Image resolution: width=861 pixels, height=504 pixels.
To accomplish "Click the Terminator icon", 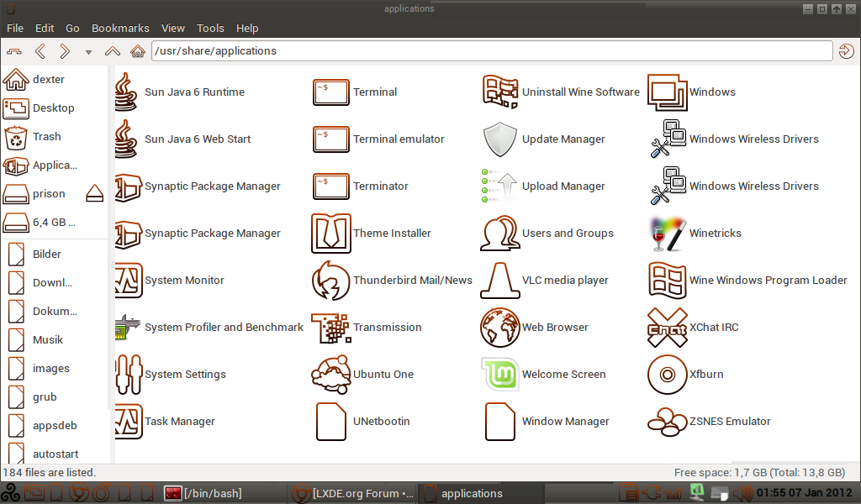I will (x=330, y=186).
